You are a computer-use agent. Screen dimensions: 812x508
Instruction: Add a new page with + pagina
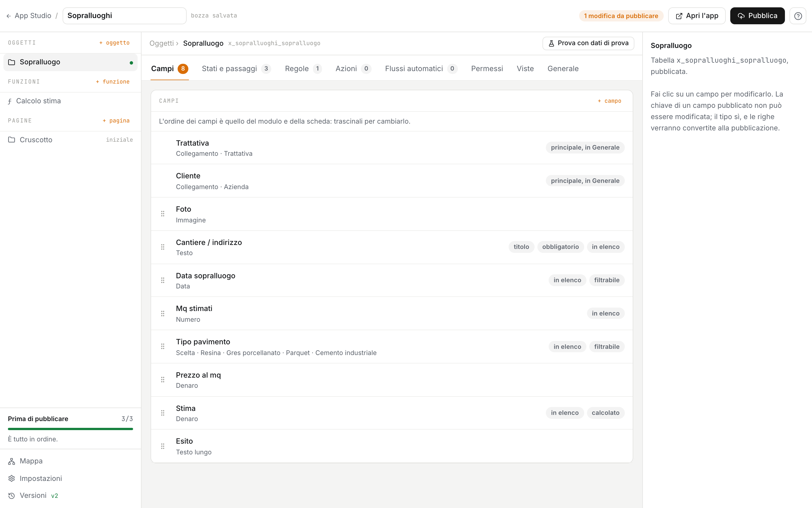(x=116, y=121)
